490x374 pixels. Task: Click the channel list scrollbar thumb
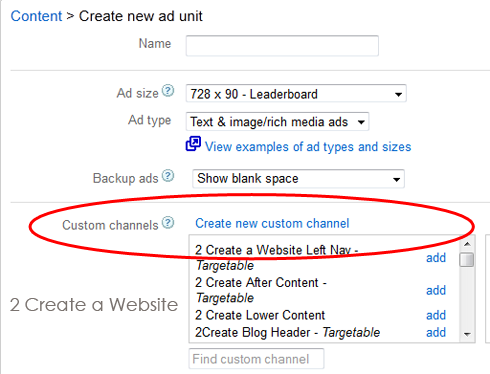coord(467,260)
